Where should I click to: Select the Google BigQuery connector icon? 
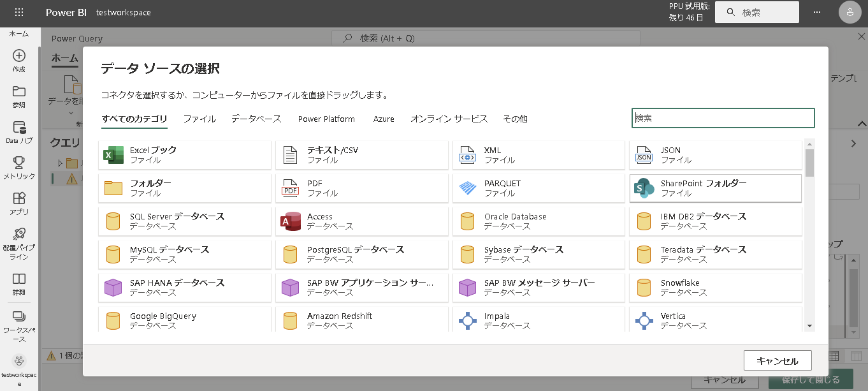(113, 321)
